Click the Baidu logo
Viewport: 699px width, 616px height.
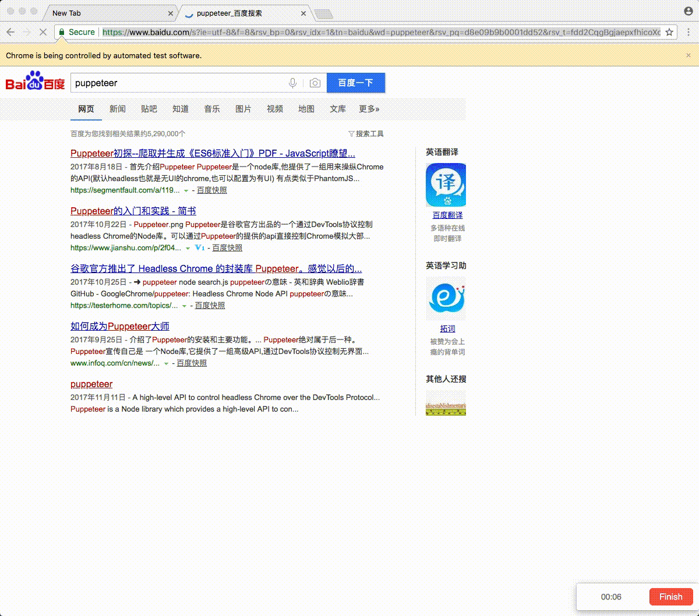pyautogui.click(x=35, y=82)
